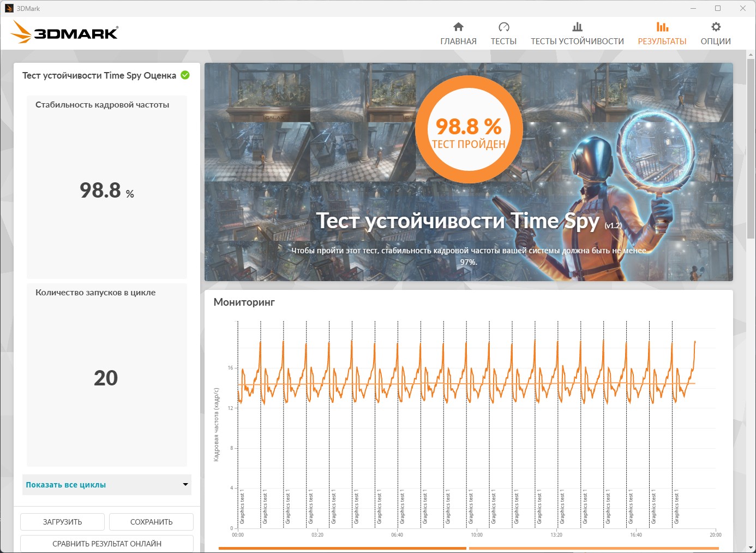Click the 20:00 time label on the chart
Viewport: 756px width, 553px height.
click(716, 535)
